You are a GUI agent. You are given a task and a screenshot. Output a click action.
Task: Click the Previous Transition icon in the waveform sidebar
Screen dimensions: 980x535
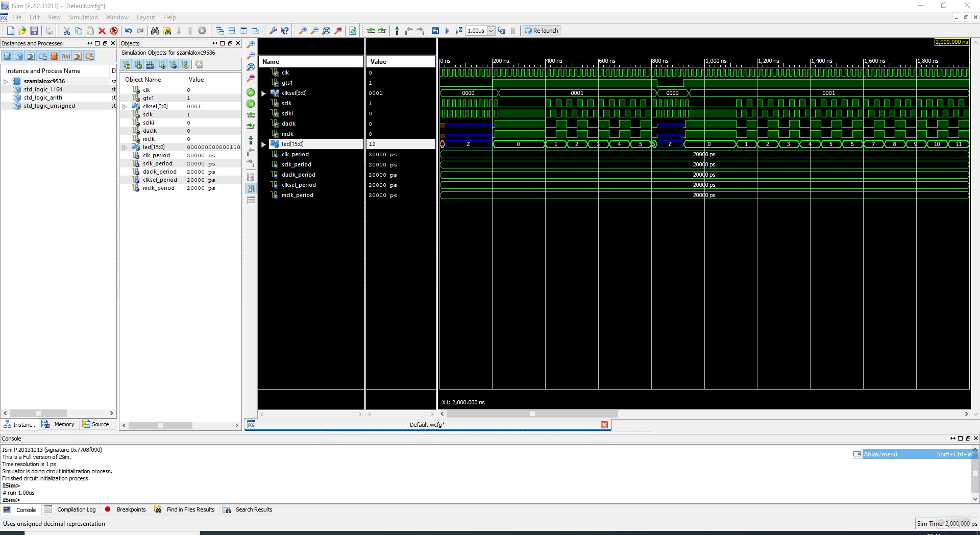[251, 115]
